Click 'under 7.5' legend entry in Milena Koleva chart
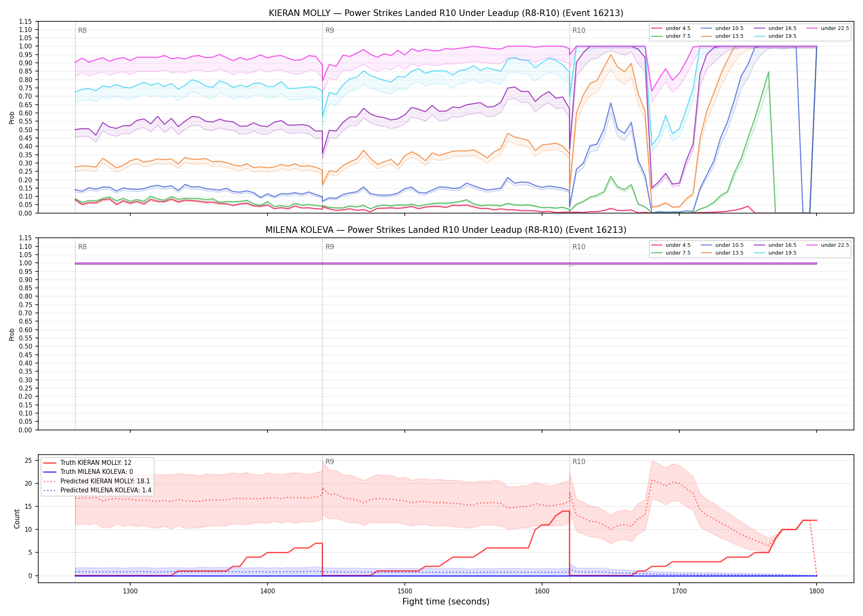The width and height of the screenshot is (863, 616). point(671,253)
